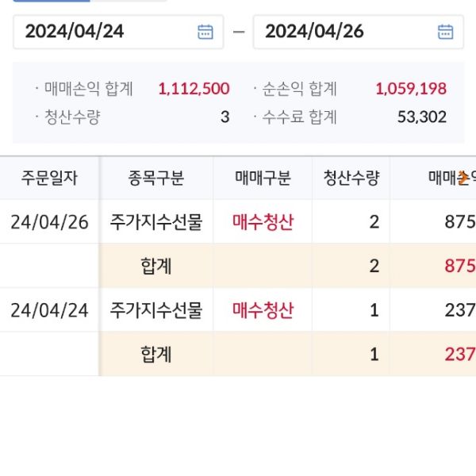This screenshot has width=476, height=476.
Task: Click 매수청산 in the 24/04/24 row
Action: [263, 310]
